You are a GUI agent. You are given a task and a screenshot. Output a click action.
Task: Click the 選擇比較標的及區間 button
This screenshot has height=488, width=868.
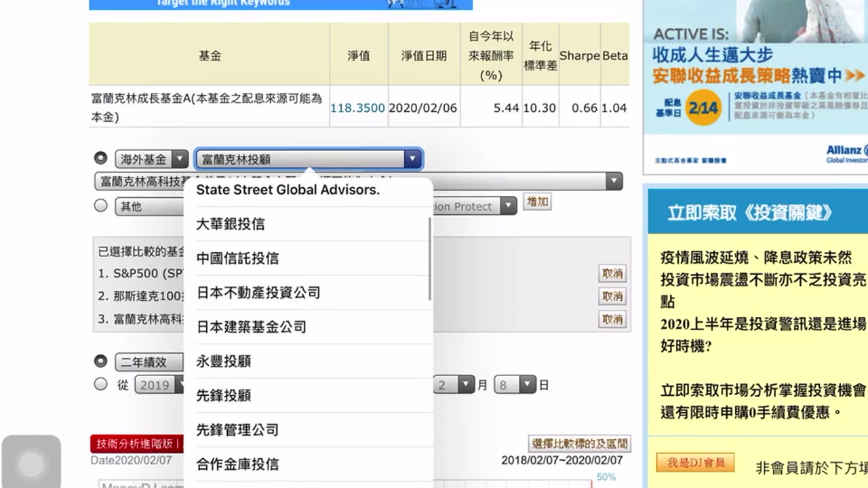coord(579,444)
